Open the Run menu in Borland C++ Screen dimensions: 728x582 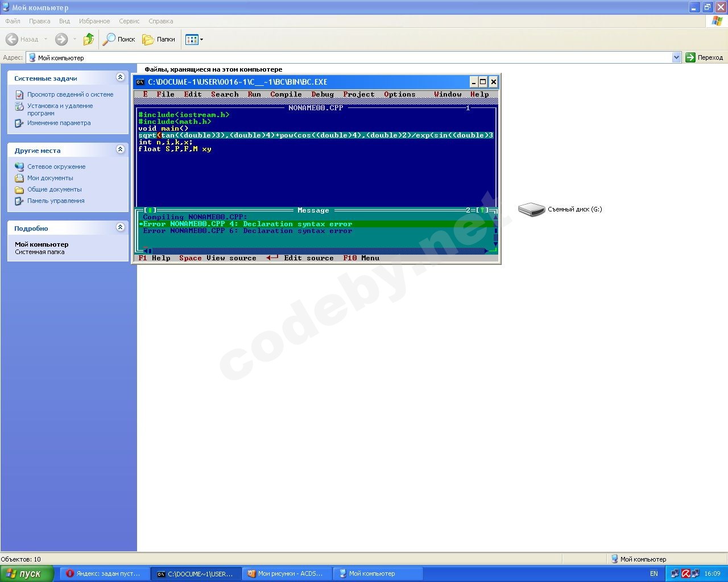tap(254, 94)
